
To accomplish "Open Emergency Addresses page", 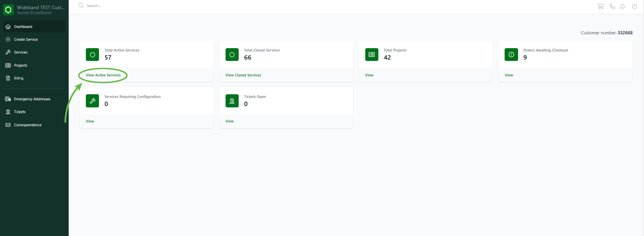I will [x=32, y=99].
